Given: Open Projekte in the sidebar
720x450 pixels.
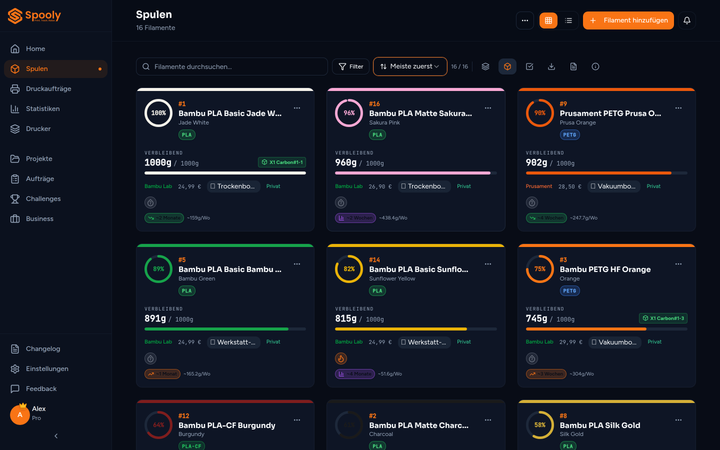Looking at the screenshot, I should pos(56,159).
